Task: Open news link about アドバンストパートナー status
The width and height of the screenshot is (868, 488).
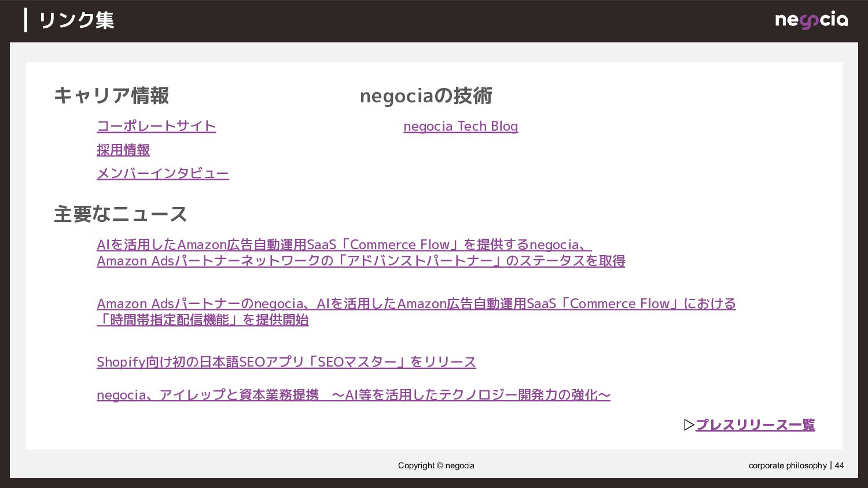Action: click(x=361, y=253)
